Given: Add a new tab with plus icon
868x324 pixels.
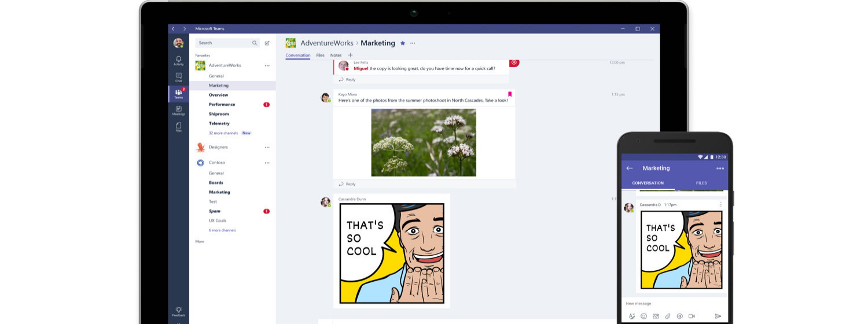Looking at the screenshot, I should (x=350, y=55).
